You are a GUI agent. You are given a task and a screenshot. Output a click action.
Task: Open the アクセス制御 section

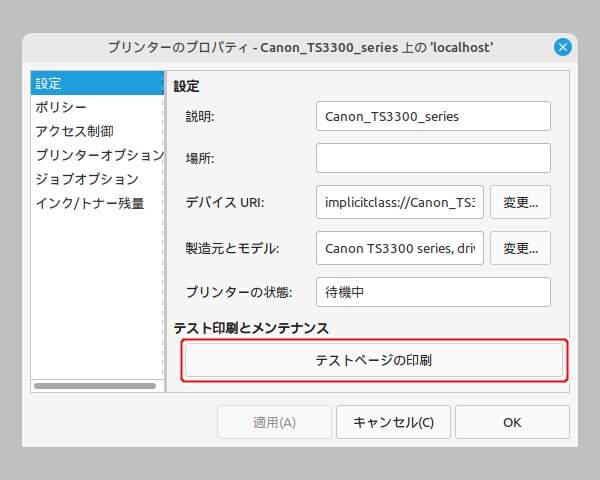97,131
